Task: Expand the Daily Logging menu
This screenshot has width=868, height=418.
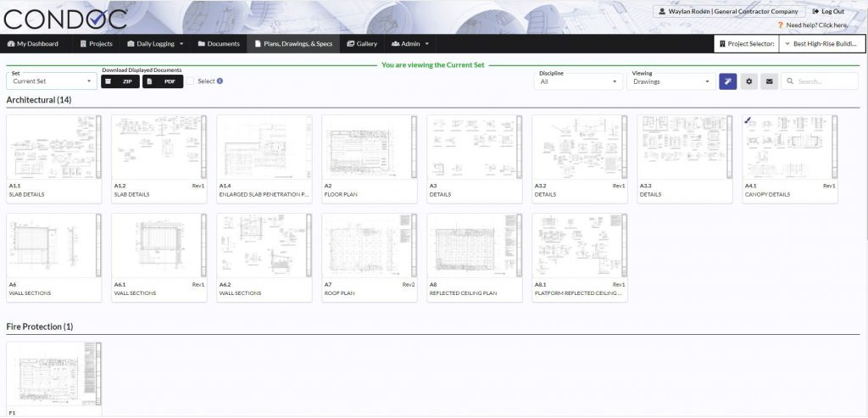Action: (155, 44)
